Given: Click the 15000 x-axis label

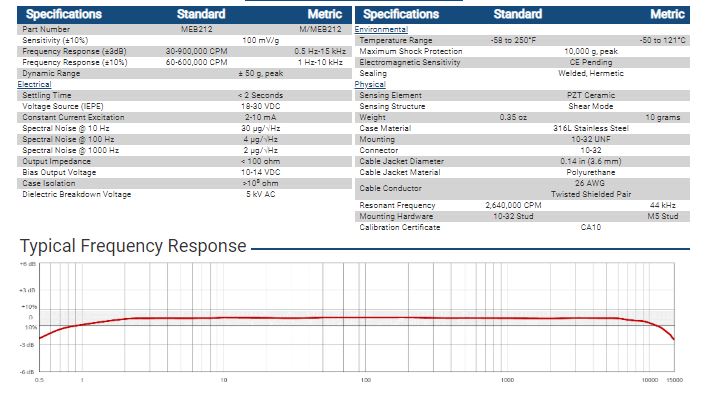Looking at the screenshot, I should point(674,380).
